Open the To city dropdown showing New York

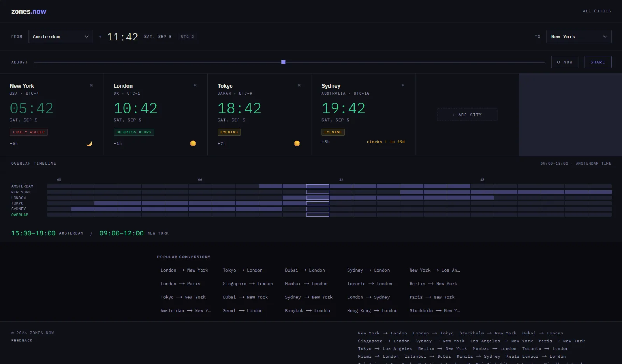pyautogui.click(x=578, y=37)
